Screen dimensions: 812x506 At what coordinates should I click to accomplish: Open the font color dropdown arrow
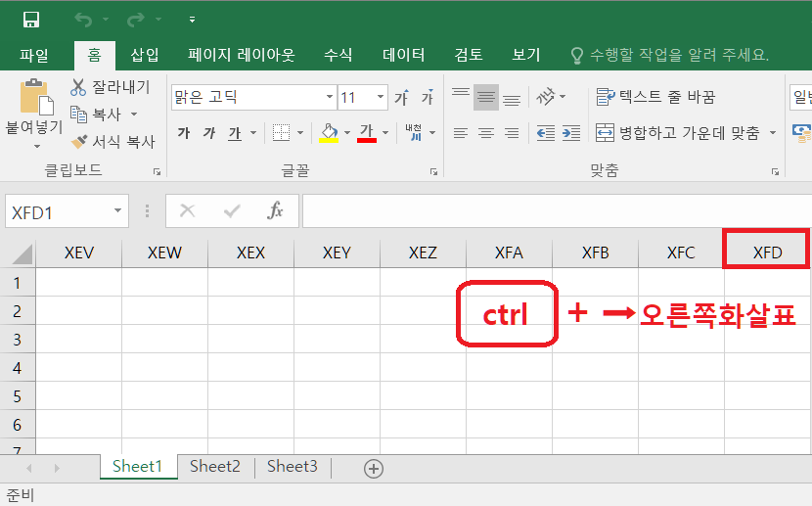tap(385, 133)
